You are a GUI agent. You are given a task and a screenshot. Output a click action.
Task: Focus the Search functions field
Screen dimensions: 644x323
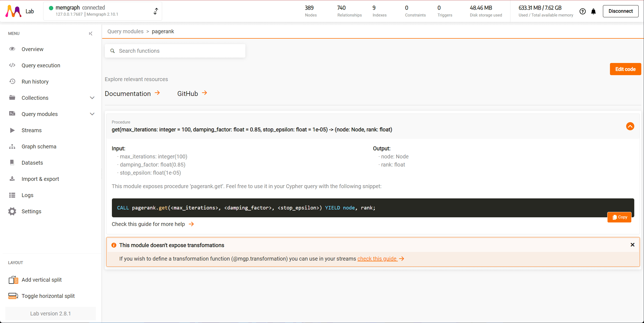[175, 51]
